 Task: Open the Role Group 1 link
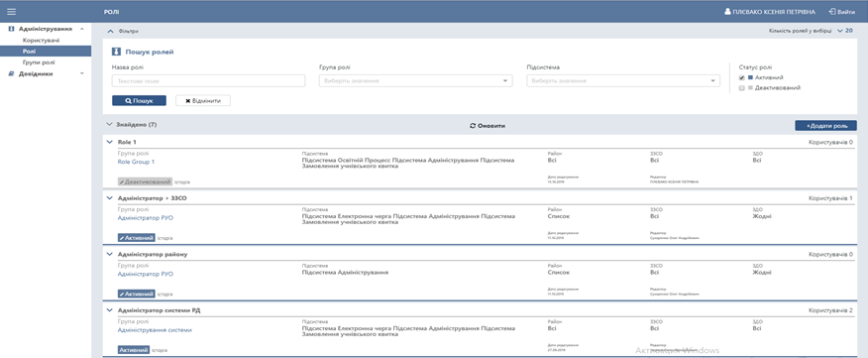(x=136, y=162)
